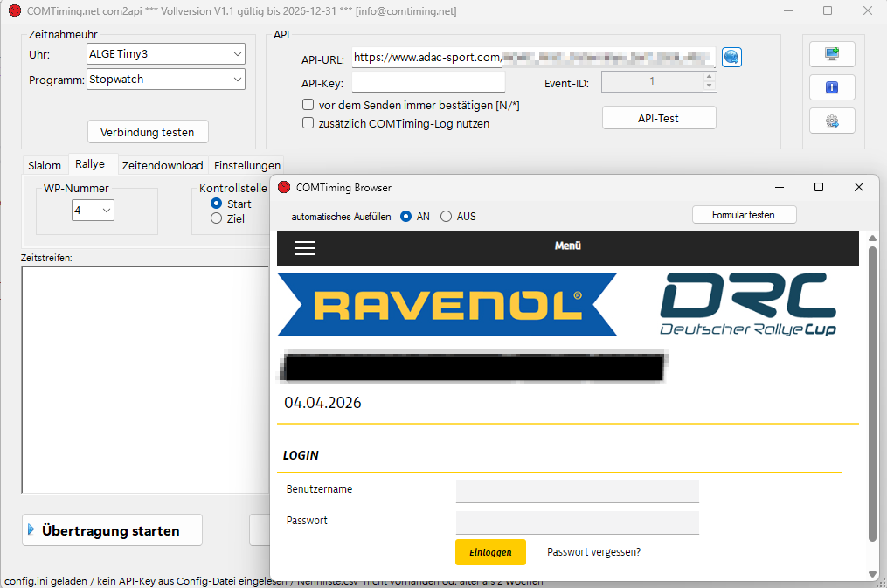Enable 'vor dem Senden immer bestätigen' checkbox

(308, 105)
